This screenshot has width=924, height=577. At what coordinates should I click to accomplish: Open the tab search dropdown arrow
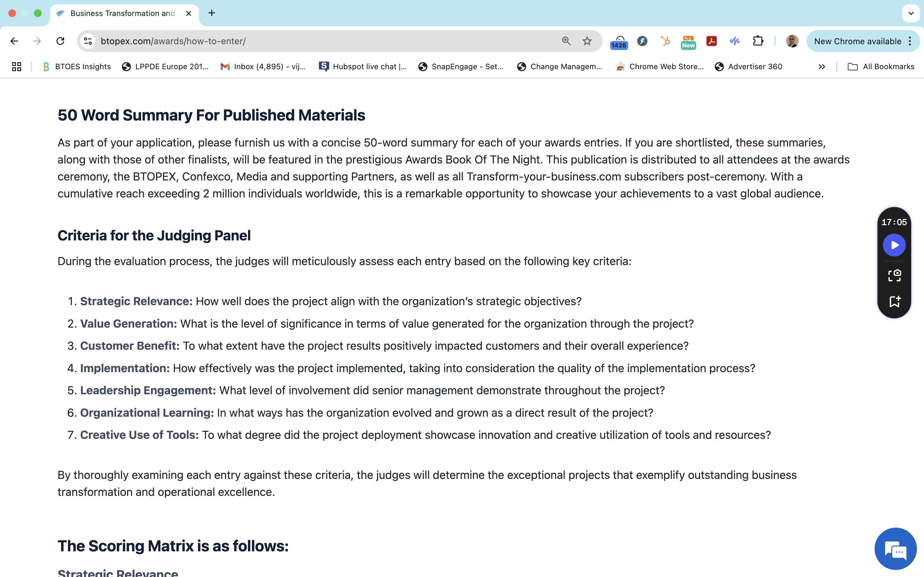(911, 13)
